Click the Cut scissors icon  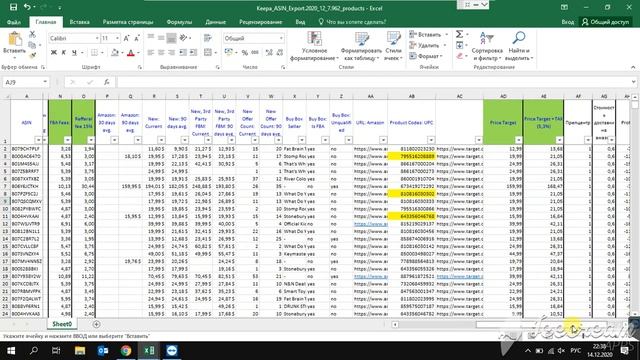(x=32, y=35)
